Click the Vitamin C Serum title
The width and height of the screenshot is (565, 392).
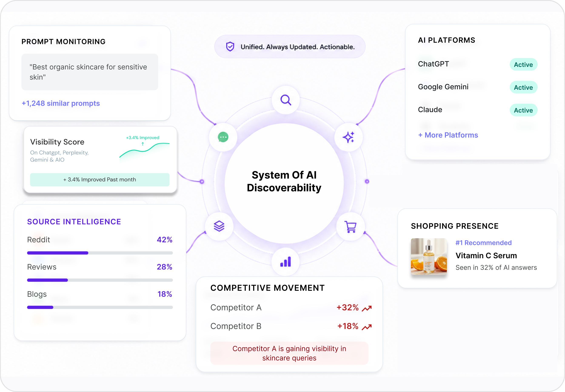[x=486, y=256]
